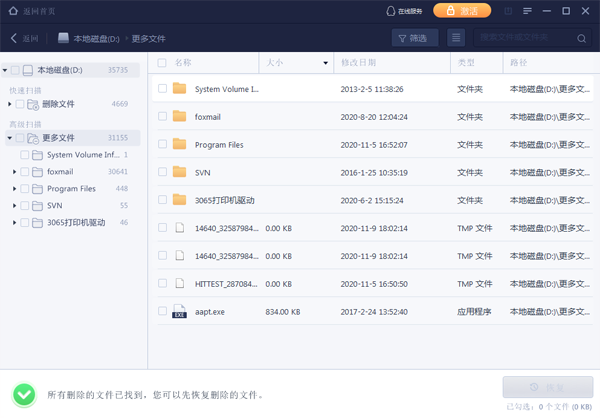
Task: Switch to list view mode icon
Action: [456, 38]
